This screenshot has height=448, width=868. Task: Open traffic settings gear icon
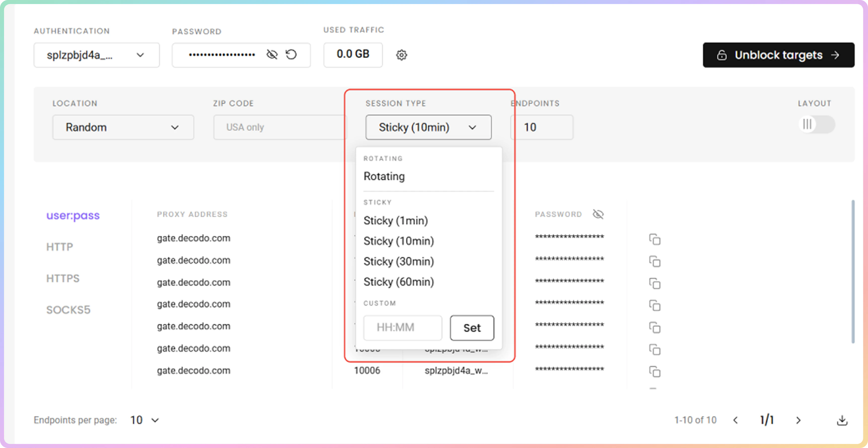401,55
